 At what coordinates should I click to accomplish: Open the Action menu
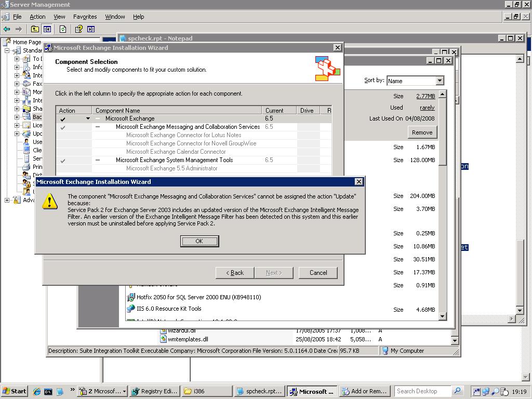click(37, 17)
